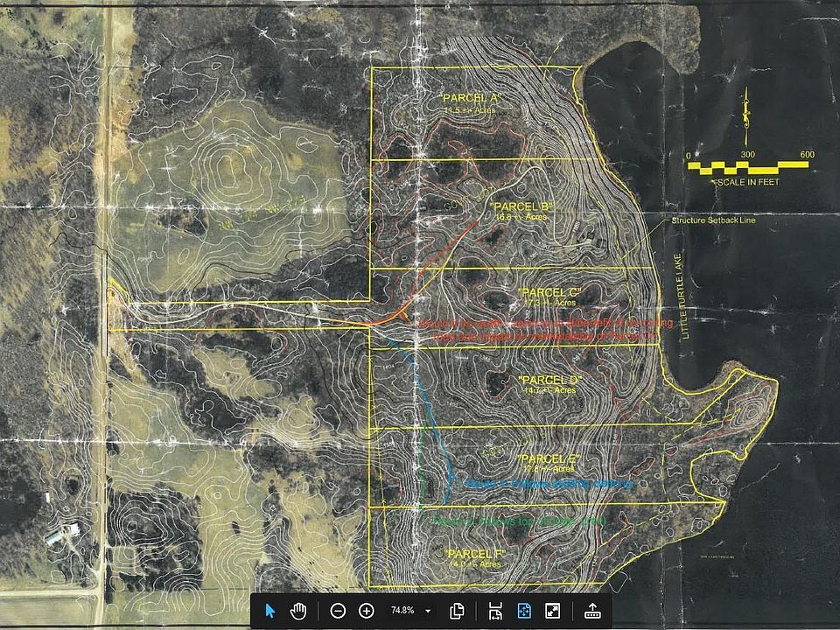Enter full screen mode
Viewport: 840px width, 630px height.
(x=553, y=611)
